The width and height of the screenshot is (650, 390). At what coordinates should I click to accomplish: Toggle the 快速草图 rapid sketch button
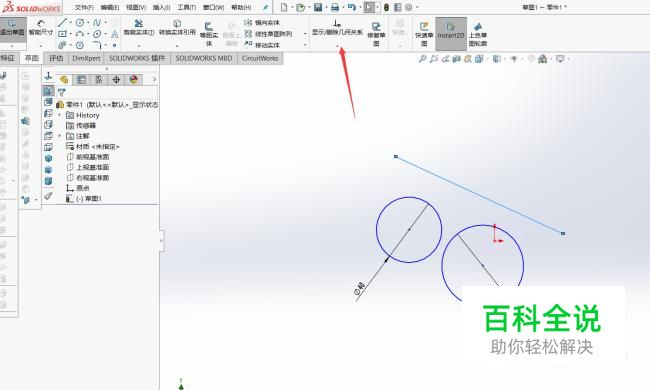coord(424,34)
